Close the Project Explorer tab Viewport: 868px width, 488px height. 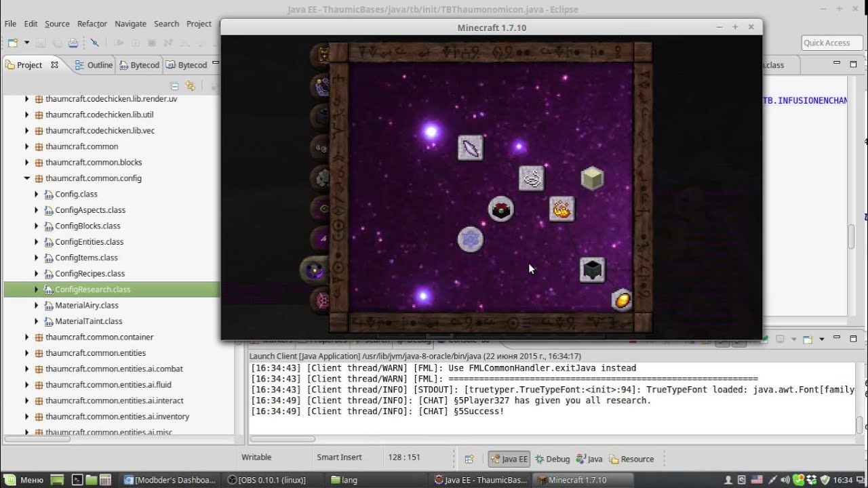[x=54, y=65]
